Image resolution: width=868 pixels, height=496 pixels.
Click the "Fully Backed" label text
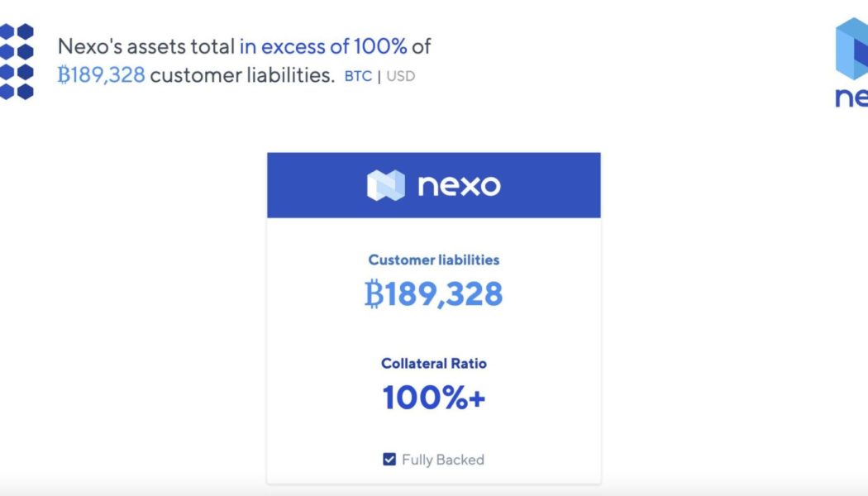click(443, 460)
